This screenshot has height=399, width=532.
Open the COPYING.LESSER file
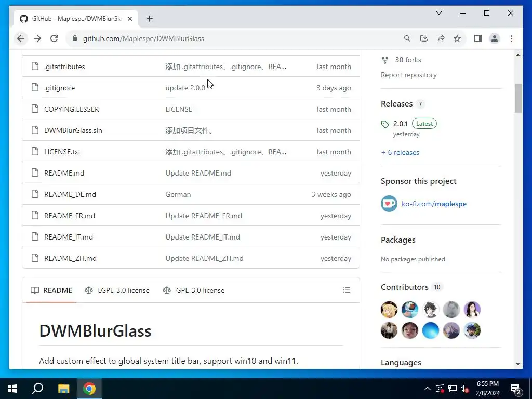point(72,109)
